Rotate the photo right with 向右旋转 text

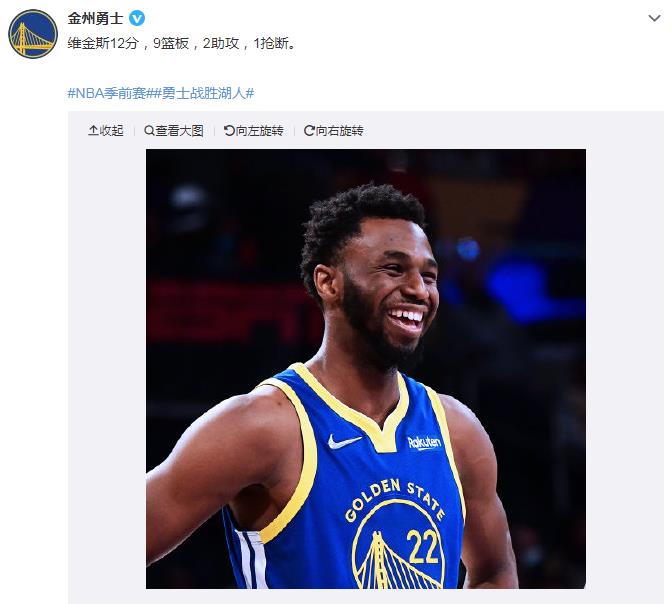point(339,130)
